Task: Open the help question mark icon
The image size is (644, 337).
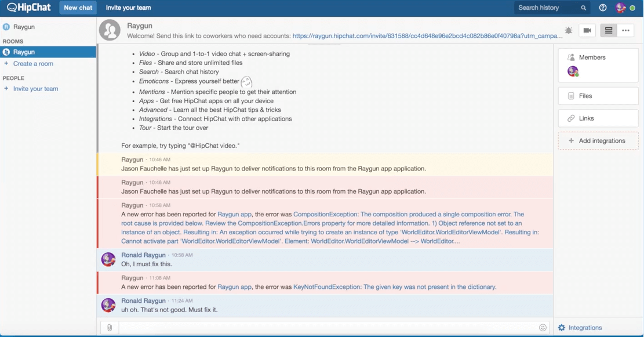Action: [x=602, y=8]
